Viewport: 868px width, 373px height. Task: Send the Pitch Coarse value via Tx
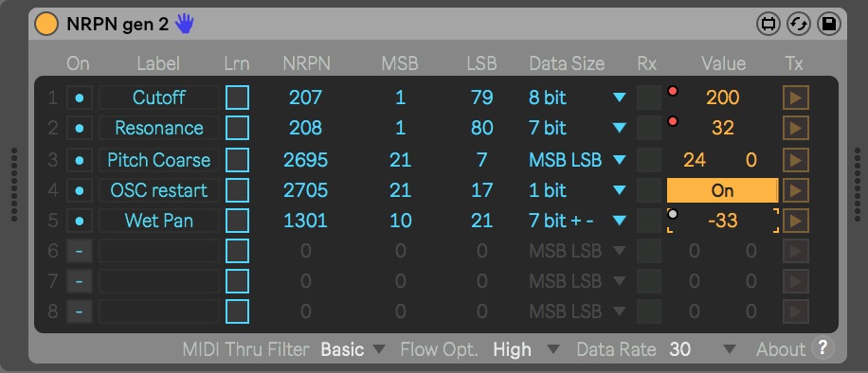click(795, 161)
